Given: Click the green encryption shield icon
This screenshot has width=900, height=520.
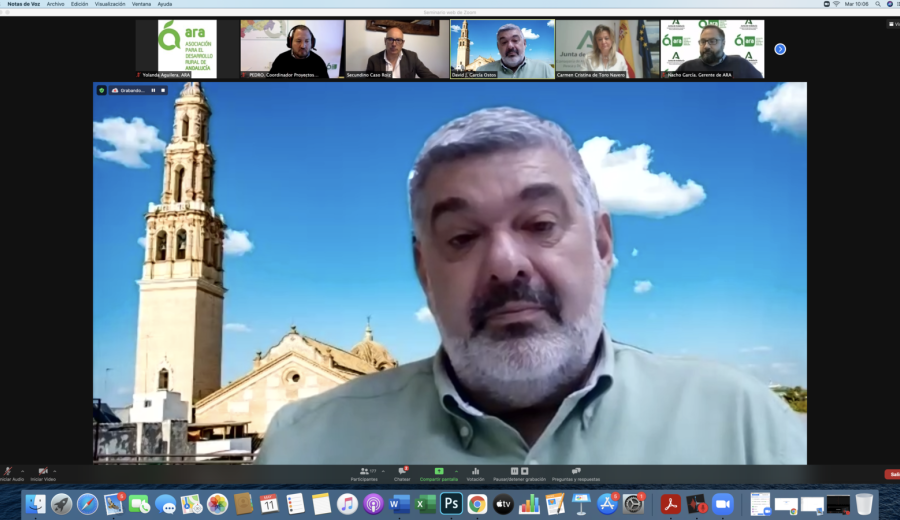Looking at the screenshot, I should coord(102,90).
